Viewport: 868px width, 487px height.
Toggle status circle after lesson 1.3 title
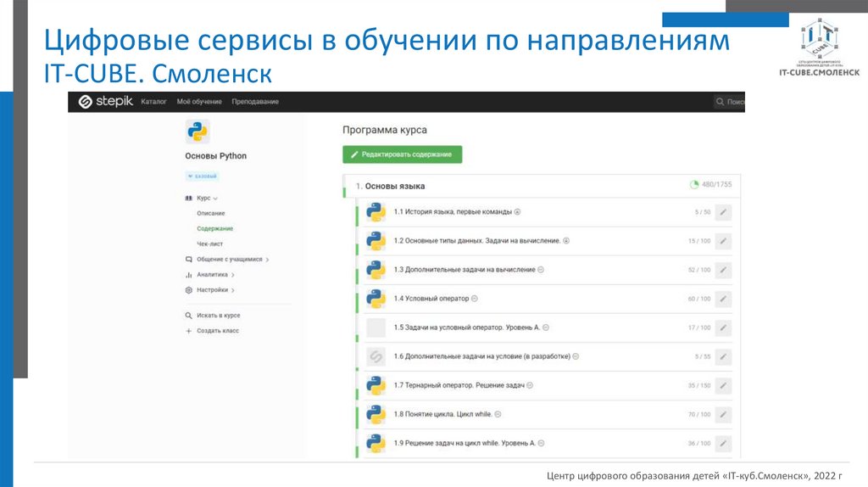click(x=541, y=270)
